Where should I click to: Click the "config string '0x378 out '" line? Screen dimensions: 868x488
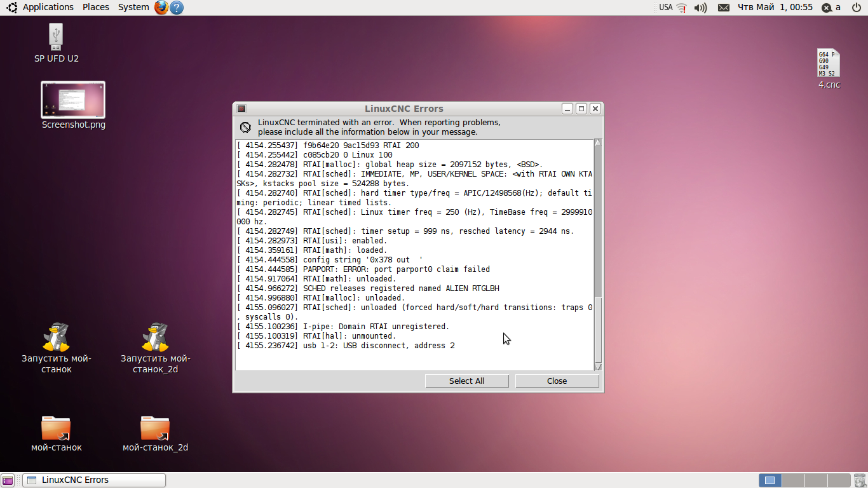pyautogui.click(x=363, y=260)
